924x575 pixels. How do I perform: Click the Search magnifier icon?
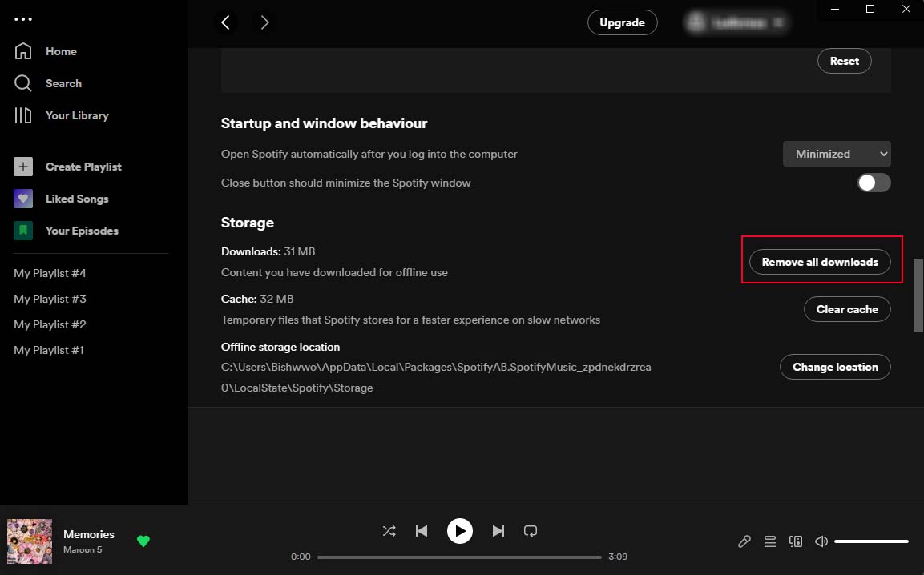coord(23,83)
